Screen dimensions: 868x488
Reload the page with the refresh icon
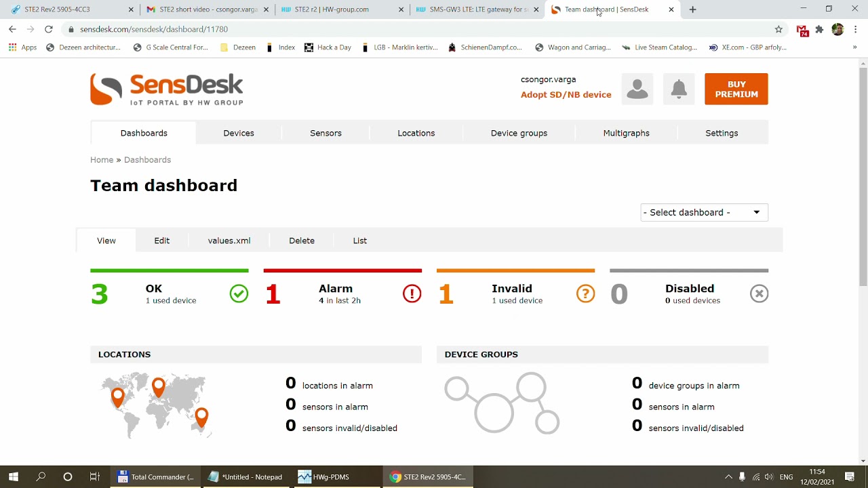[48, 29]
